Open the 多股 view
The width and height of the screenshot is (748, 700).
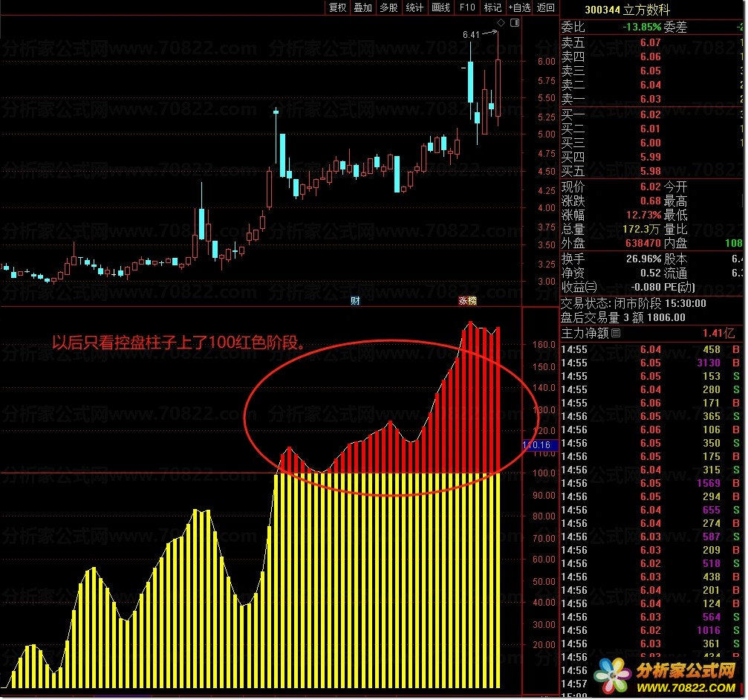388,7
